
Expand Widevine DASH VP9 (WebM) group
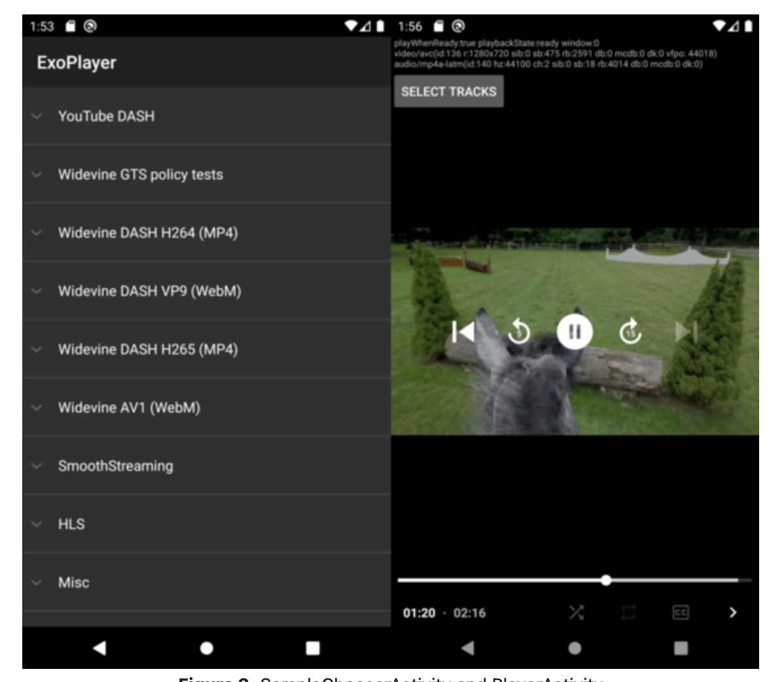pos(207,291)
